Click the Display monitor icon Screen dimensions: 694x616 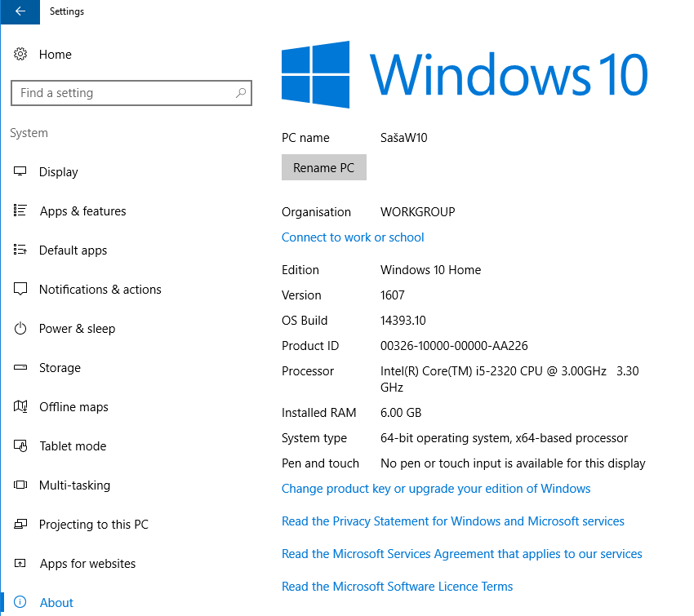click(x=20, y=171)
